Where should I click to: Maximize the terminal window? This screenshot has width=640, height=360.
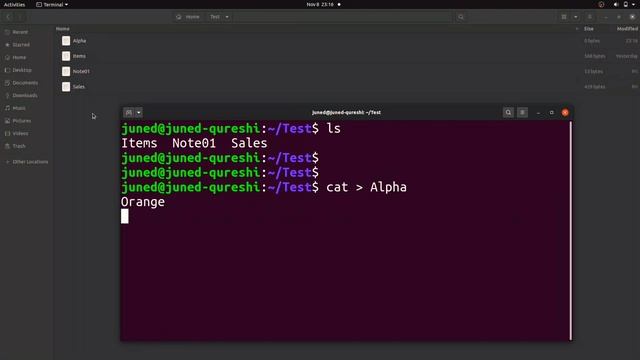point(551,112)
